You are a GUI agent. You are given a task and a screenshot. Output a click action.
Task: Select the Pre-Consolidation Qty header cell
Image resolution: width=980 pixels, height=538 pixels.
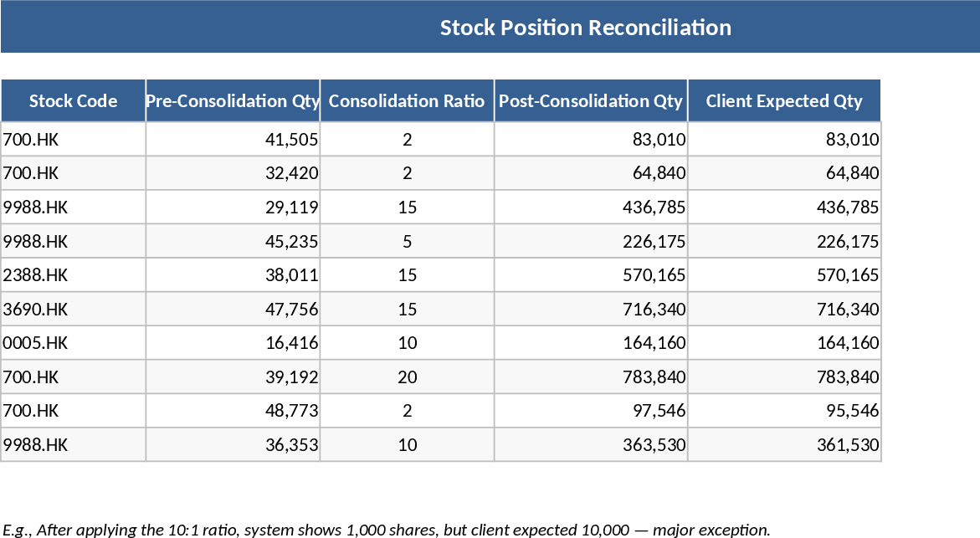pos(233,101)
